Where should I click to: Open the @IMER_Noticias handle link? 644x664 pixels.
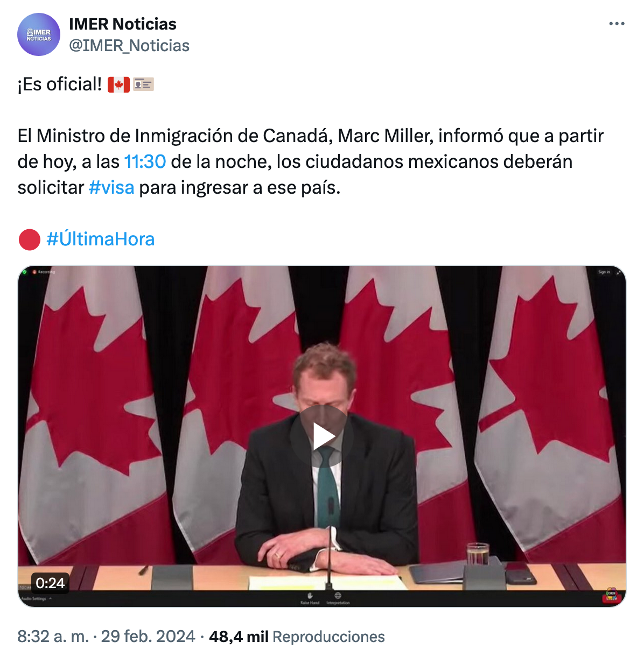pos(129,46)
